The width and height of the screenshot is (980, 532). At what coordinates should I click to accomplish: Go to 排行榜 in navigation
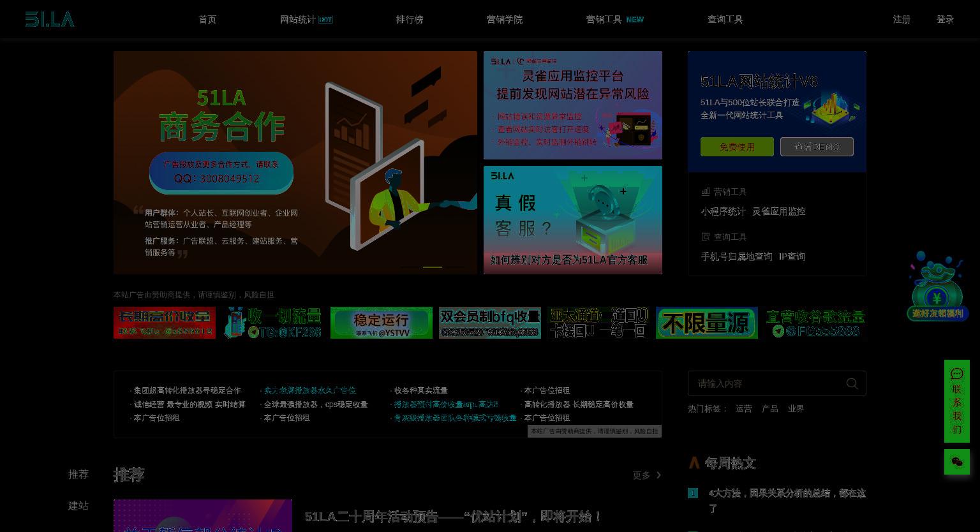click(410, 20)
